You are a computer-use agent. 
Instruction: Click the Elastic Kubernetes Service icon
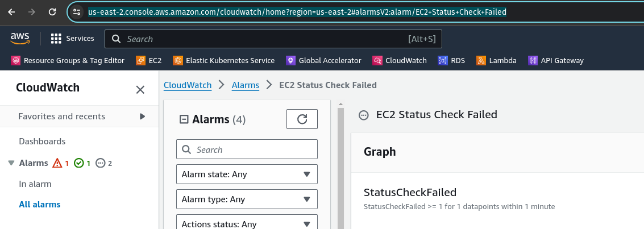178,60
